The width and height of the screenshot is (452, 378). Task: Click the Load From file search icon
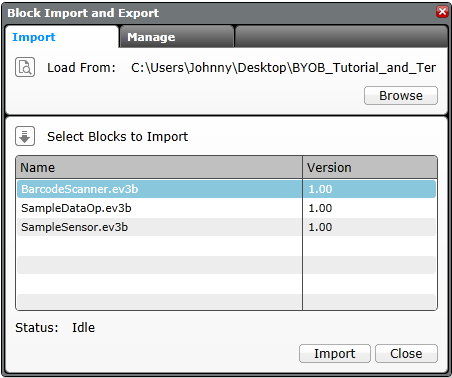coord(25,67)
